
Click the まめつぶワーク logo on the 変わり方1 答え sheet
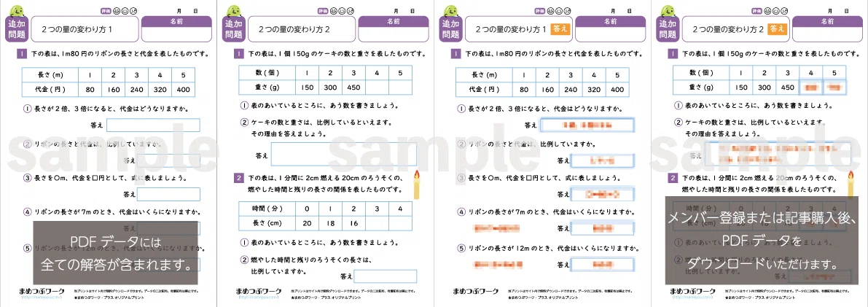(x=476, y=290)
